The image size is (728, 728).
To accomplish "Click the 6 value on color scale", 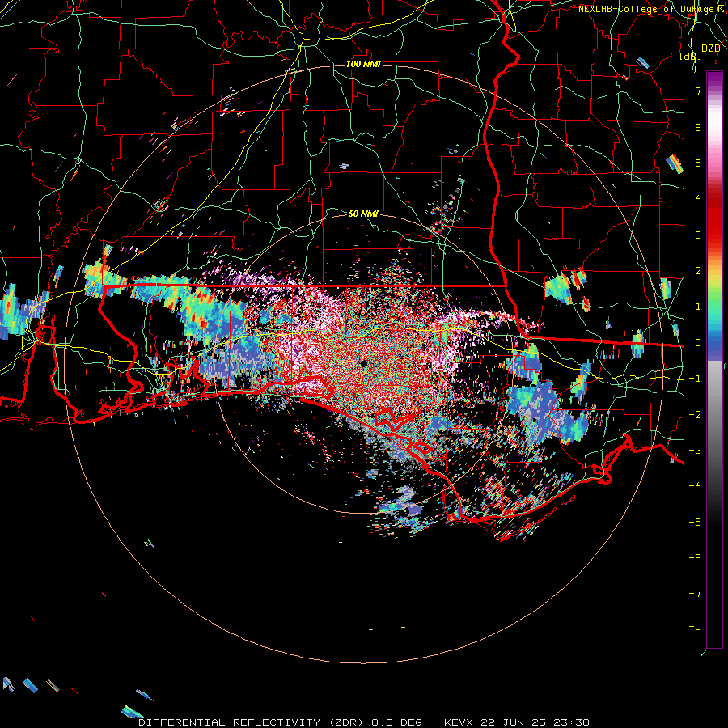I will point(698,127).
